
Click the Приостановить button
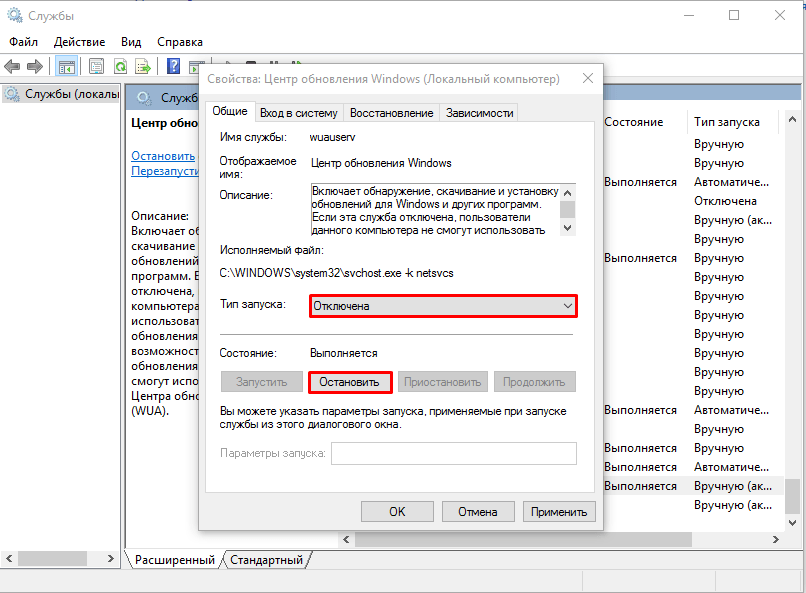coord(443,382)
